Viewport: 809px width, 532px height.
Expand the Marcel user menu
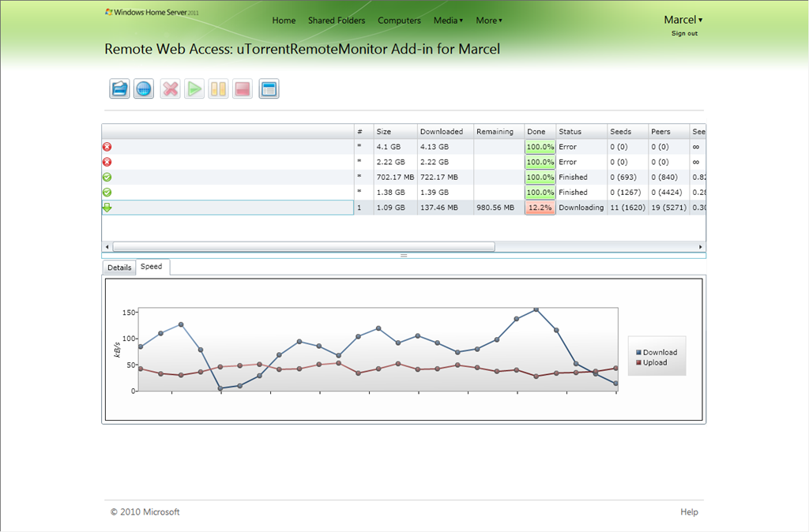683,20
